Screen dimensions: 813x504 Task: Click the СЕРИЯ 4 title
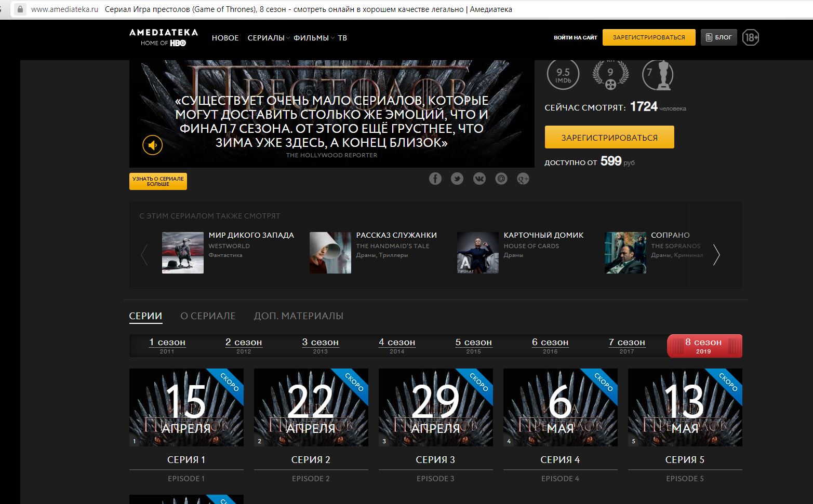click(x=561, y=459)
